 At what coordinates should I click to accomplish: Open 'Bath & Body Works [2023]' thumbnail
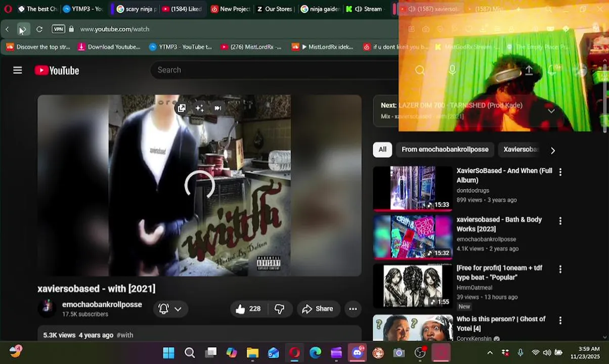pyautogui.click(x=413, y=237)
